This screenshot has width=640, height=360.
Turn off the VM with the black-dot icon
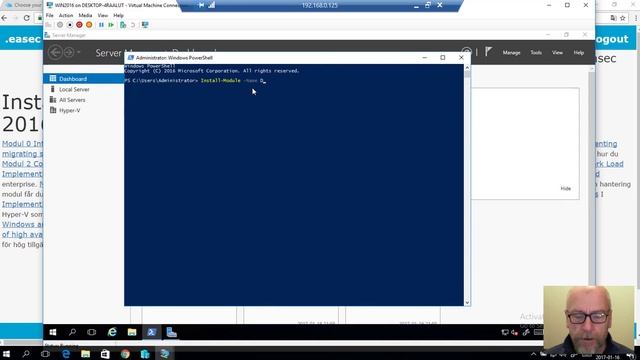point(70,25)
